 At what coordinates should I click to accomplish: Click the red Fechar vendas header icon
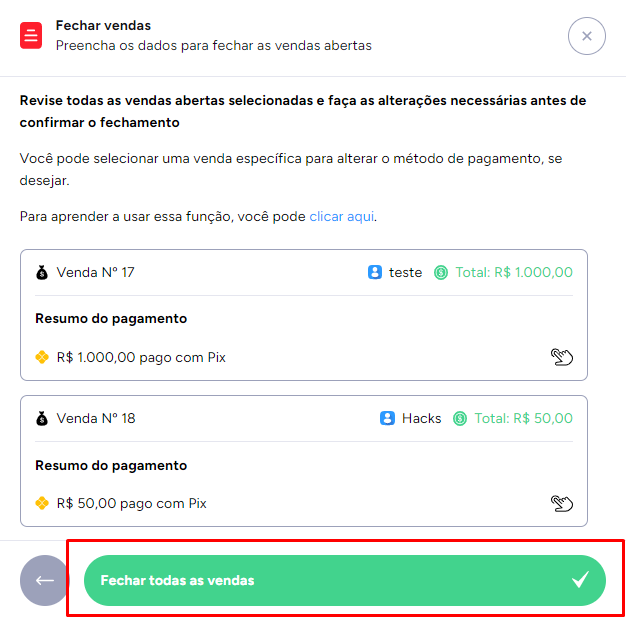coord(31,36)
